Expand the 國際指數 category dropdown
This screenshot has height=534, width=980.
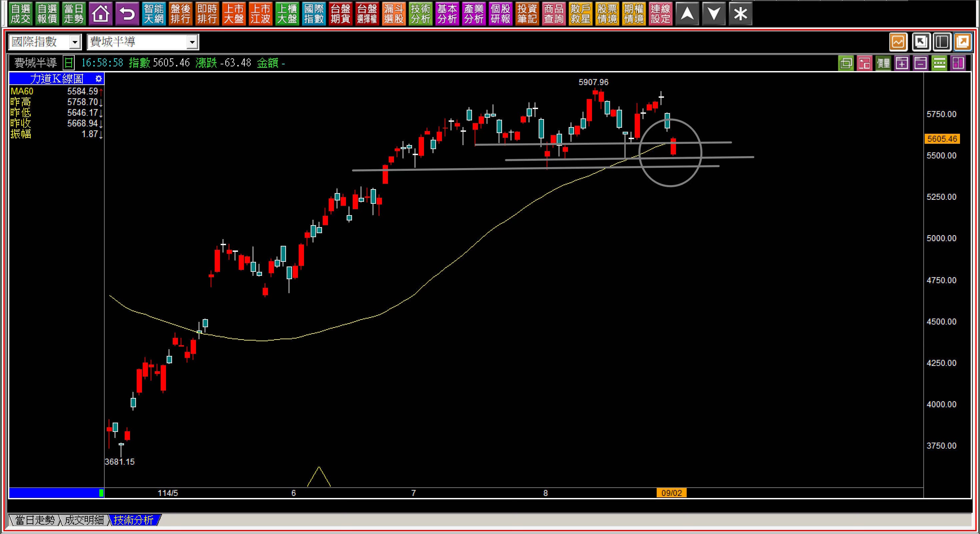point(75,42)
